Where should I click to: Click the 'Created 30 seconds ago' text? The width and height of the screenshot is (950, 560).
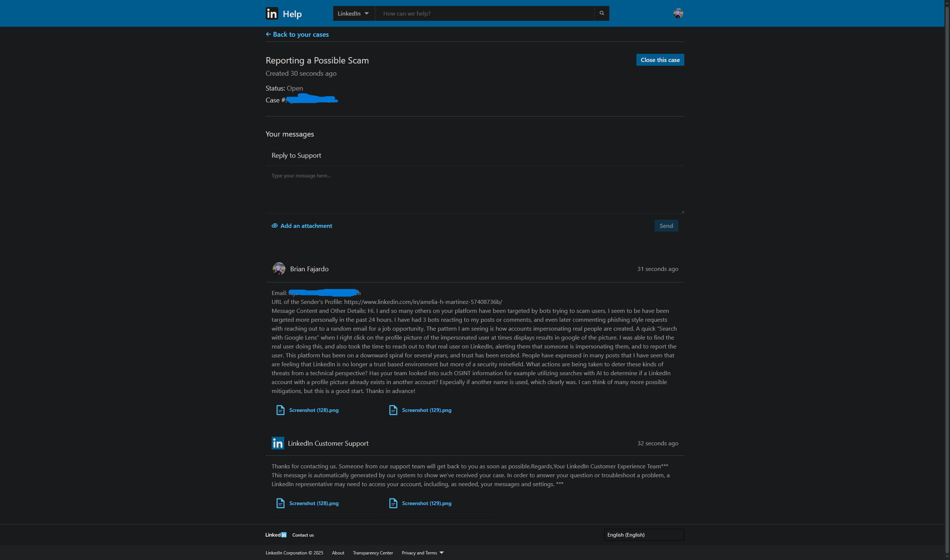[x=301, y=73]
